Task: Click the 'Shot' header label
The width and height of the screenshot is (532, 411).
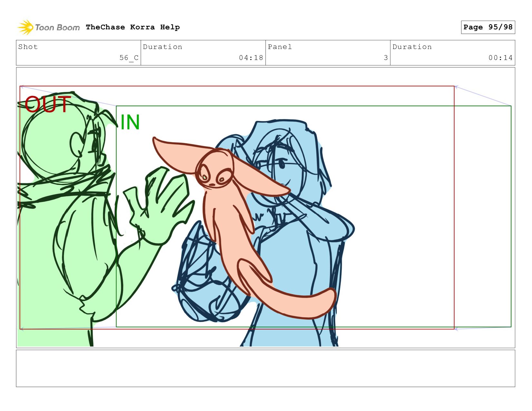Action: pos(28,47)
